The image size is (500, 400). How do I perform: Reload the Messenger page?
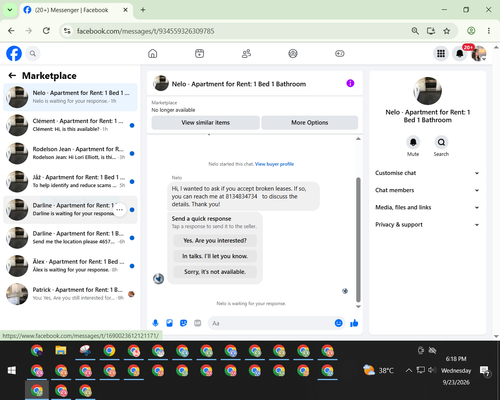coord(46,31)
